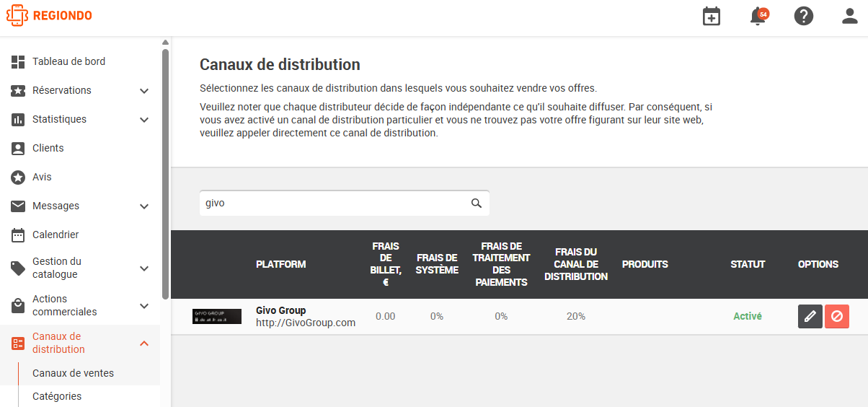Click the Réservations ticket icon
Screen dimensions: 868x407
[19, 91]
